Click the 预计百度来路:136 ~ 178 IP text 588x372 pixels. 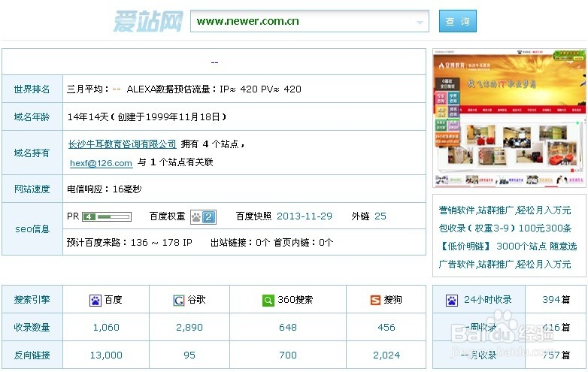(129, 243)
